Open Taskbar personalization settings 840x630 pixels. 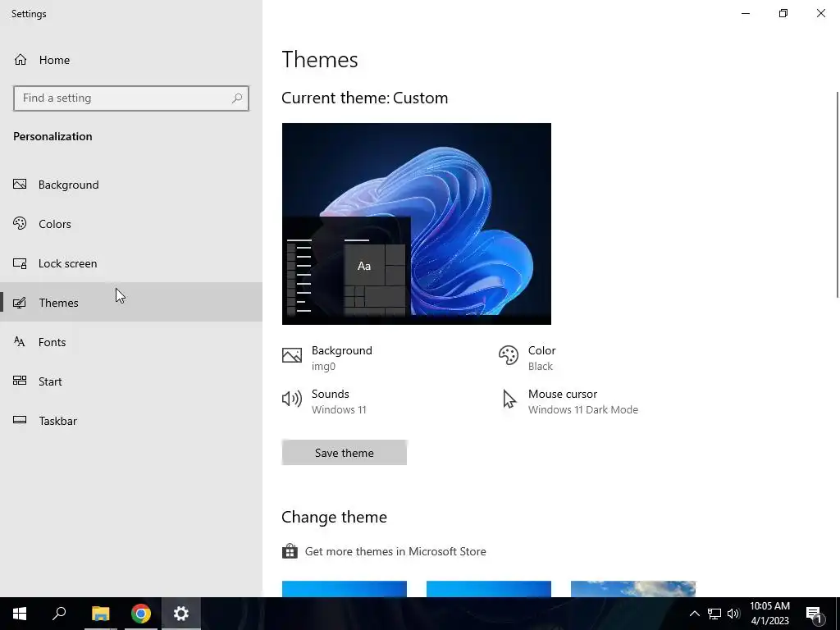(131, 421)
